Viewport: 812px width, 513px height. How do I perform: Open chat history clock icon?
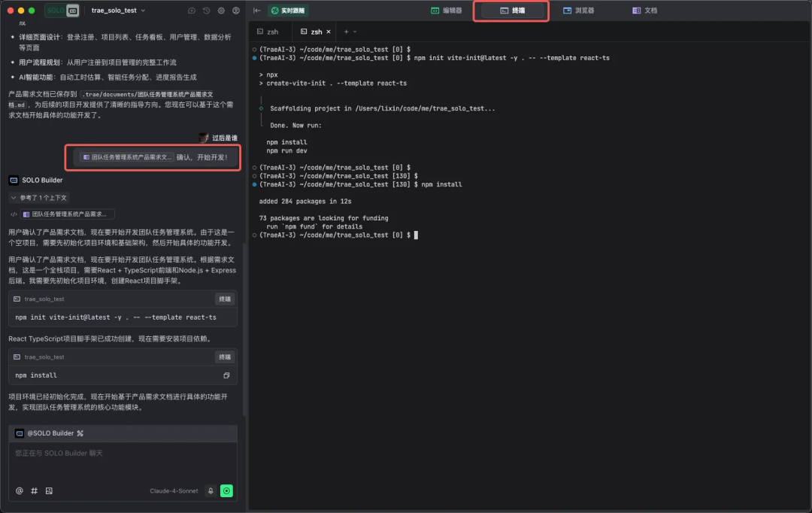click(207, 11)
